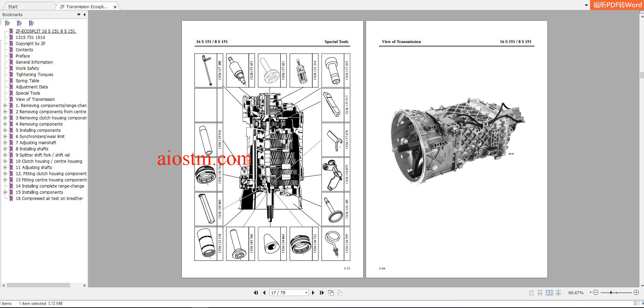The width and height of the screenshot is (644, 308).
Task: Switch to continuous facing view
Action: pos(558,293)
